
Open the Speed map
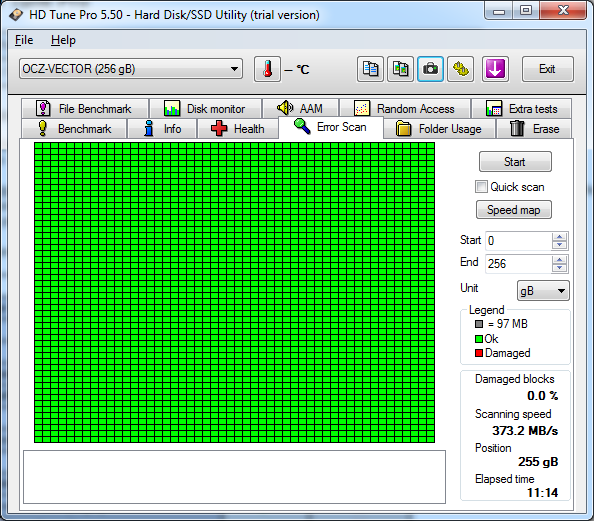pyautogui.click(x=514, y=210)
